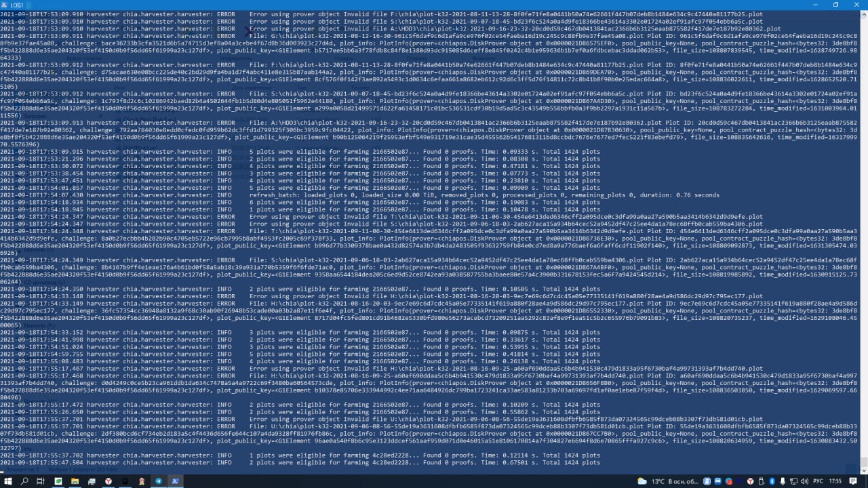Open Bluetooth tray icon
The image size is (868, 488).
[x=772, y=481]
